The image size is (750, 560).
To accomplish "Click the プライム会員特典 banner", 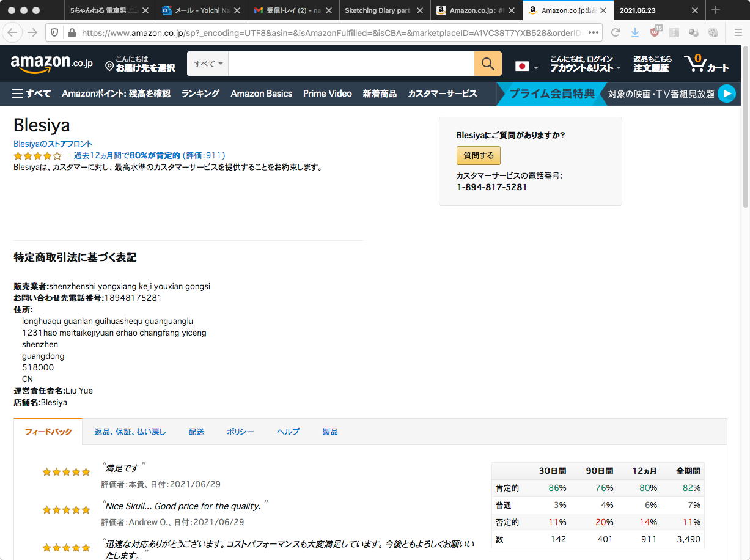I will 551,94.
